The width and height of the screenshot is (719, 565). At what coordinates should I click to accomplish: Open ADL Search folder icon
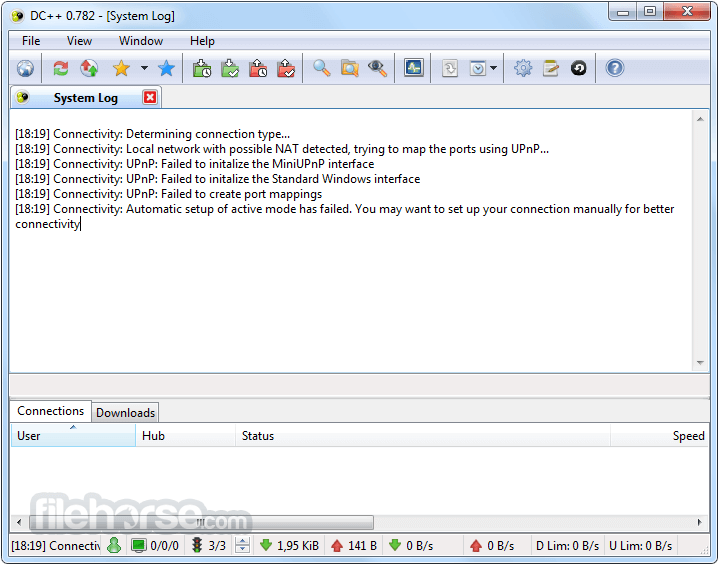click(350, 69)
